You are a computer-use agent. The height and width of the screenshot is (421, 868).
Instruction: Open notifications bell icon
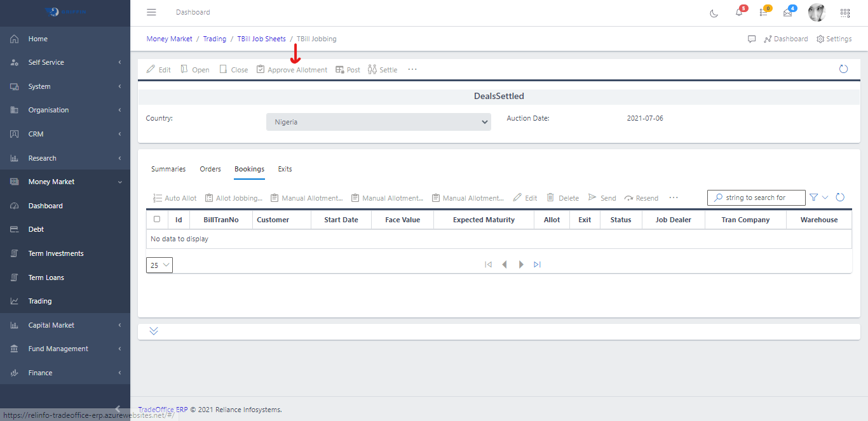point(739,13)
